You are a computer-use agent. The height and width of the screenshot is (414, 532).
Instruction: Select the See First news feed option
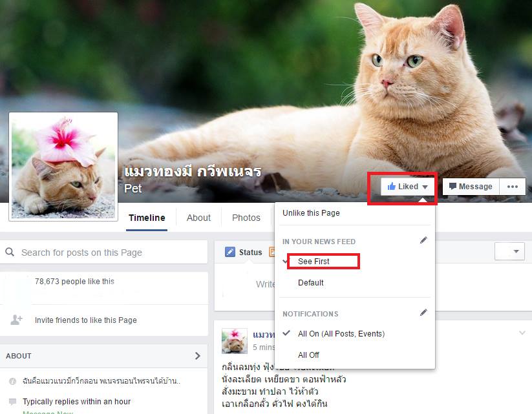[x=314, y=262]
